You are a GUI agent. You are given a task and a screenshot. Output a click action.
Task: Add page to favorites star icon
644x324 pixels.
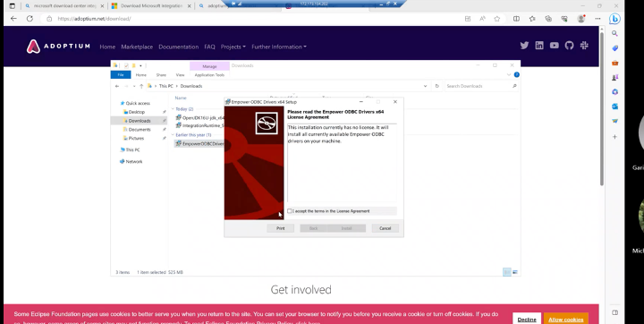(497, 19)
